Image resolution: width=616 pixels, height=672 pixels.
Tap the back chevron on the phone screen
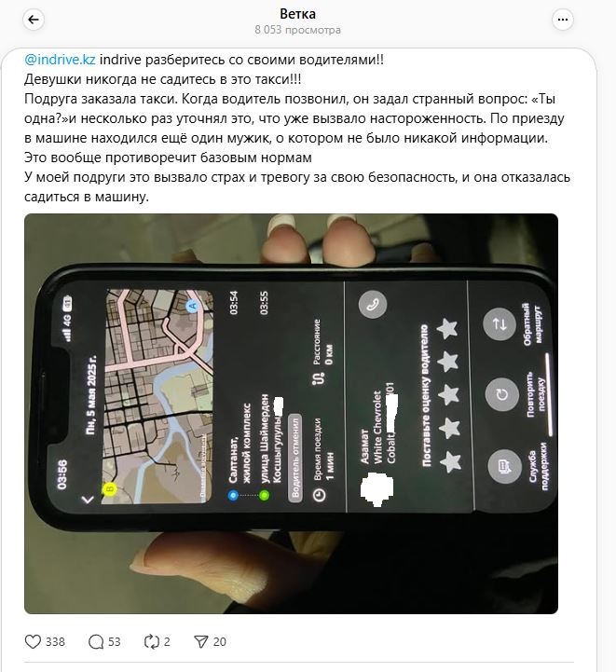(x=88, y=500)
